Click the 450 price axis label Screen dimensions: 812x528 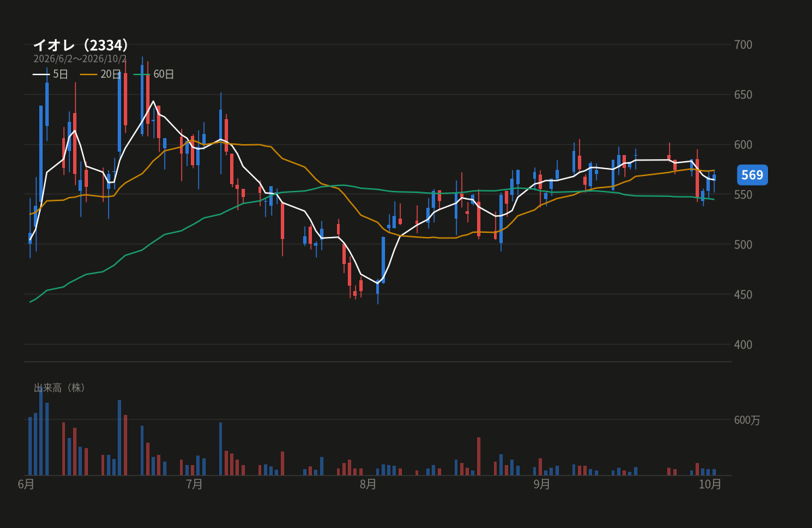tap(744, 294)
